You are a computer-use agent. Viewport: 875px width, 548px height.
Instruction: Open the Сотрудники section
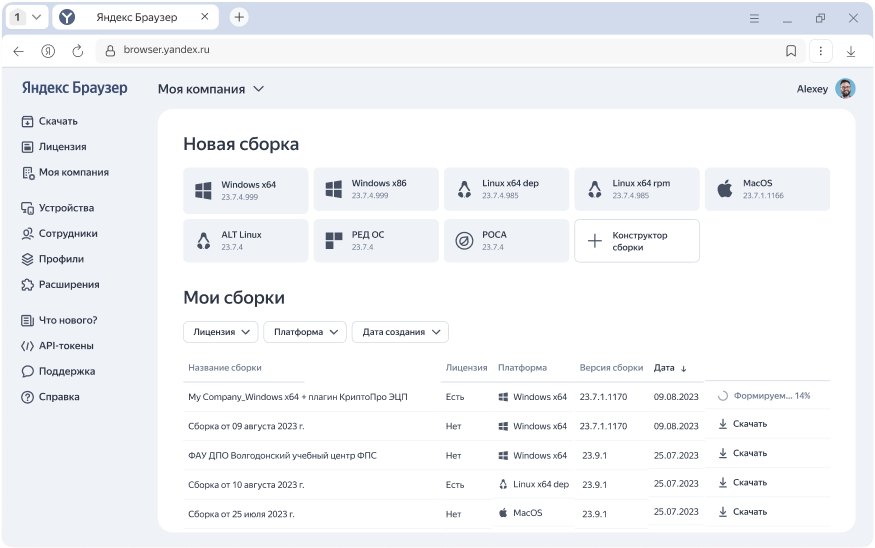[x=59, y=234]
